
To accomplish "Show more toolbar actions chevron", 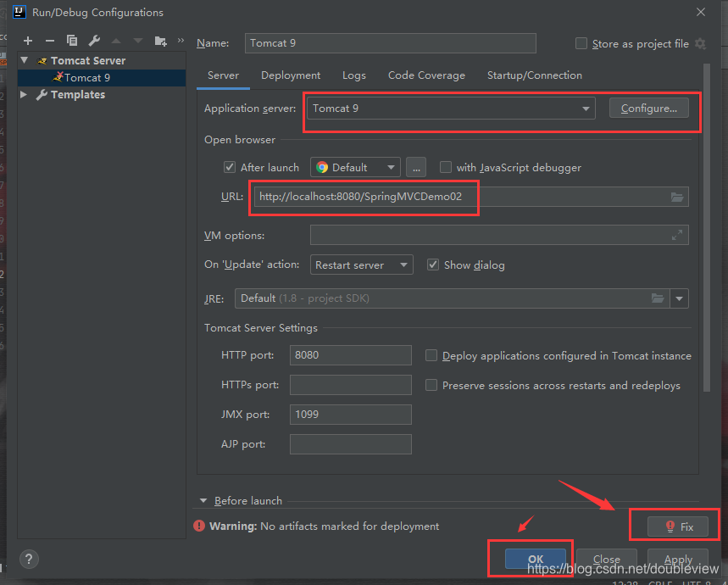I will (x=181, y=41).
